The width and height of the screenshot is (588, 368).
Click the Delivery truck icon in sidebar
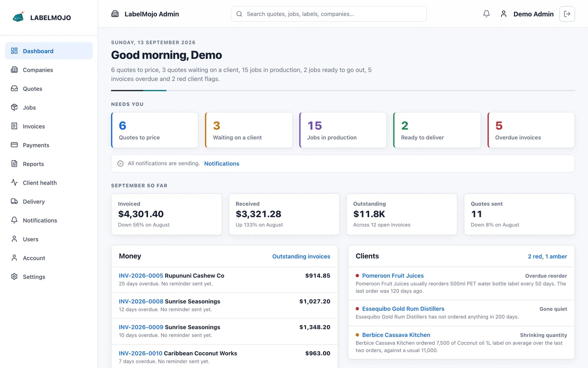(14, 201)
